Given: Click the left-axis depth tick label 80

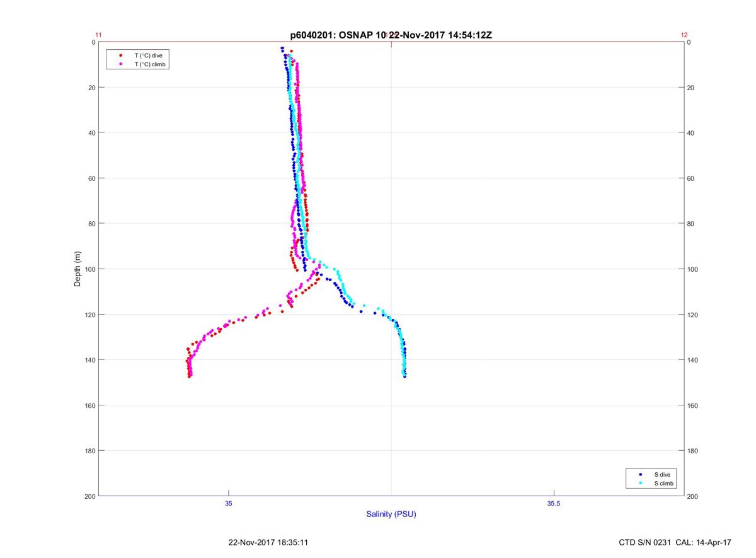Looking at the screenshot, I should click(x=91, y=224).
